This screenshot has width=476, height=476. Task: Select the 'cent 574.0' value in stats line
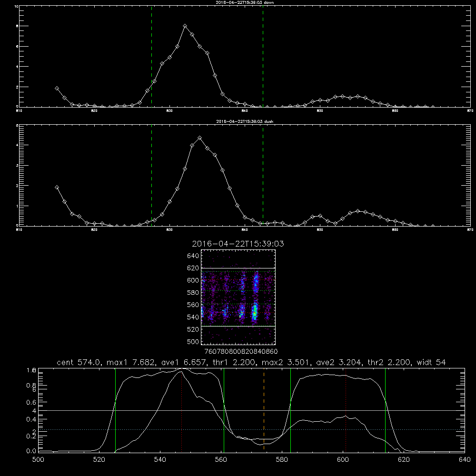[79, 362]
